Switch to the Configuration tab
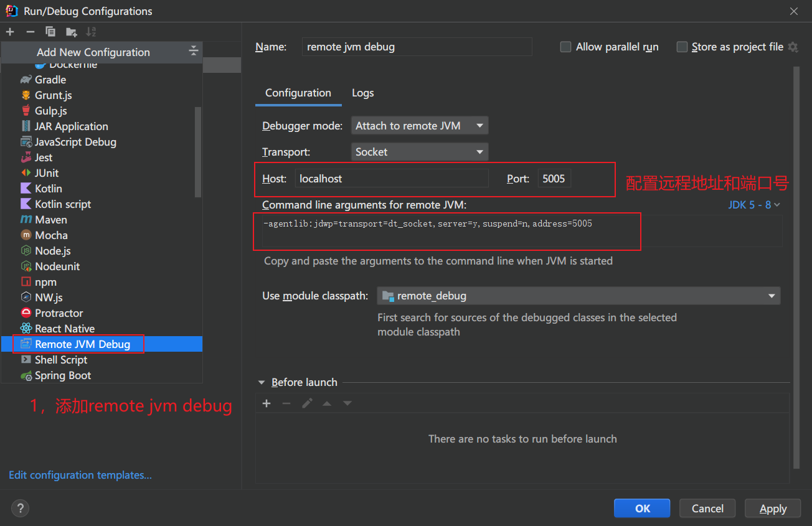The image size is (812, 526). [298, 93]
